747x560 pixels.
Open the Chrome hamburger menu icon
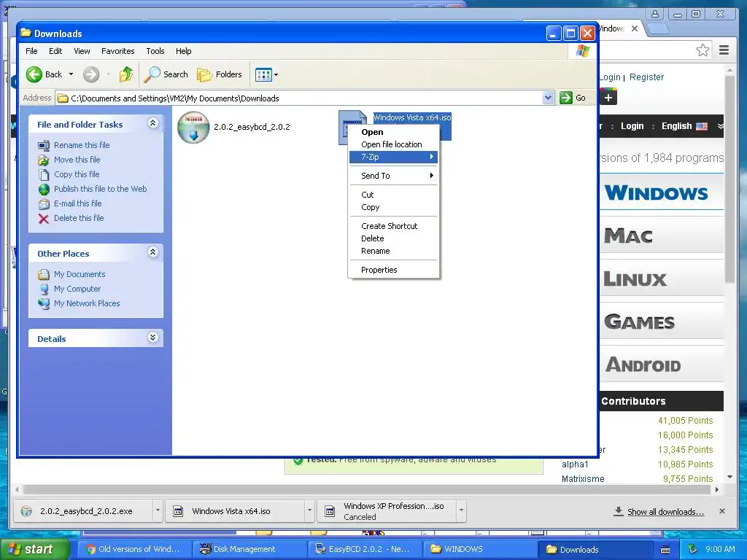[724, 50]
